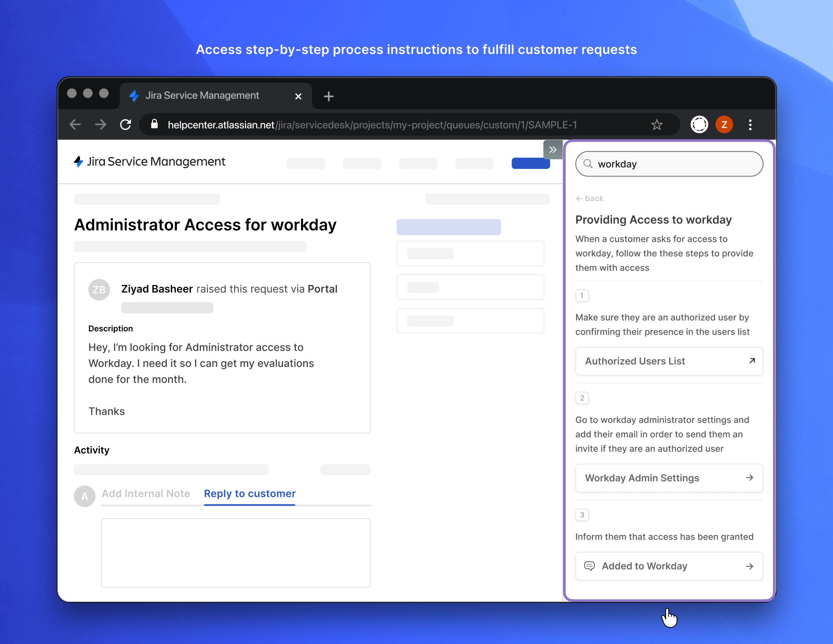Click Ziyad Basheer's ZB avatar
The width and height of the screenshot is (833, 644).
[x=99, y=289]
